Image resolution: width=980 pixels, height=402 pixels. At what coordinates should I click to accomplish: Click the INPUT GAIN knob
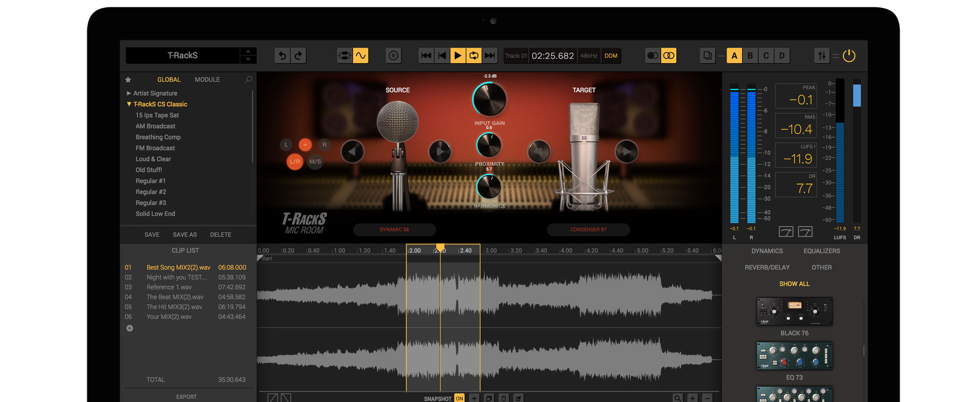(489, 100)
